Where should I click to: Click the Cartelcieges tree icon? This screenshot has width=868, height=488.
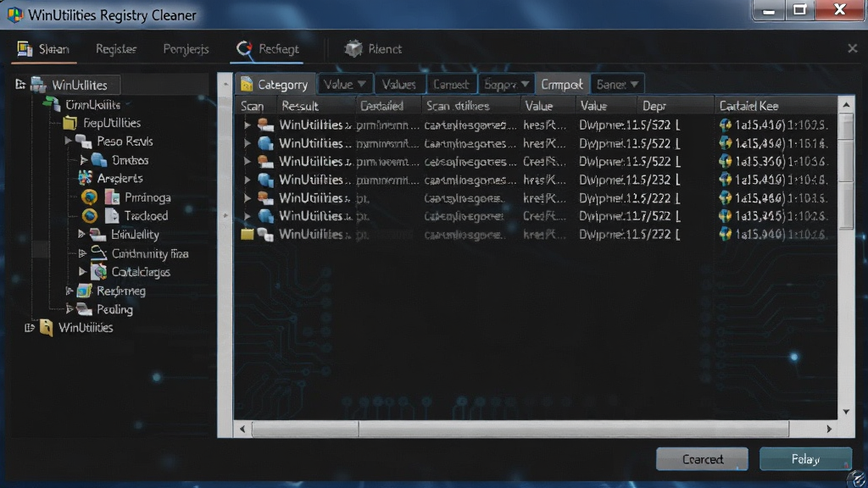pos(98,272)
